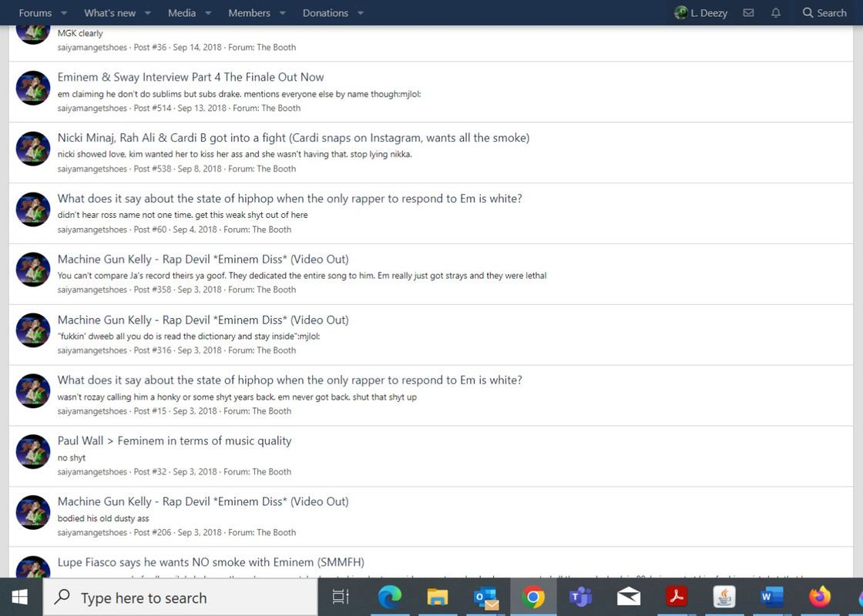
Task: Open the Media nav item
Action: pyautogui.click(x=182, y=12)
